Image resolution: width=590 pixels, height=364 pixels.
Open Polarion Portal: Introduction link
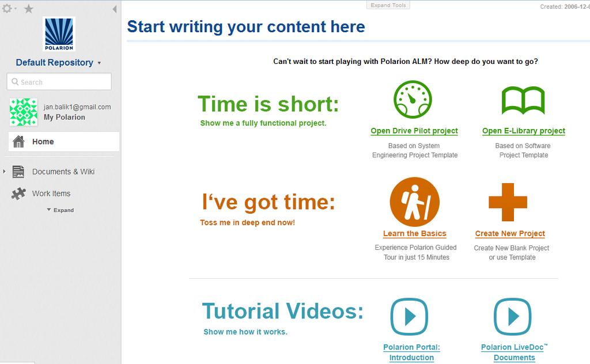pyautogui.click(x=411, y=352)
